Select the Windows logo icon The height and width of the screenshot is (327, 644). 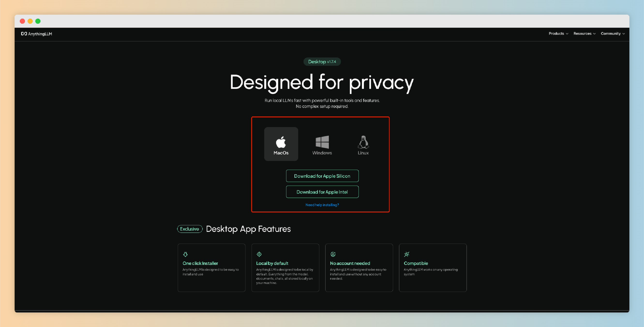pos(322,142)
